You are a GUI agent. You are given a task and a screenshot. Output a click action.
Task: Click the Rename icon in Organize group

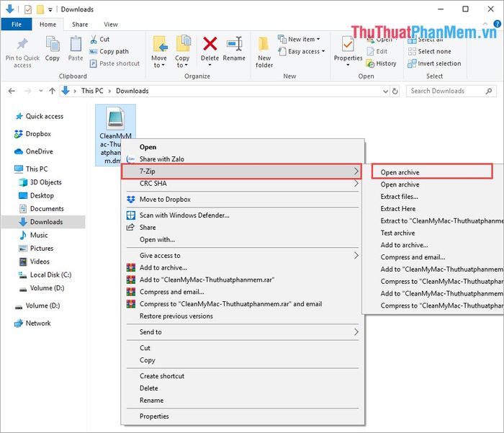234,45
